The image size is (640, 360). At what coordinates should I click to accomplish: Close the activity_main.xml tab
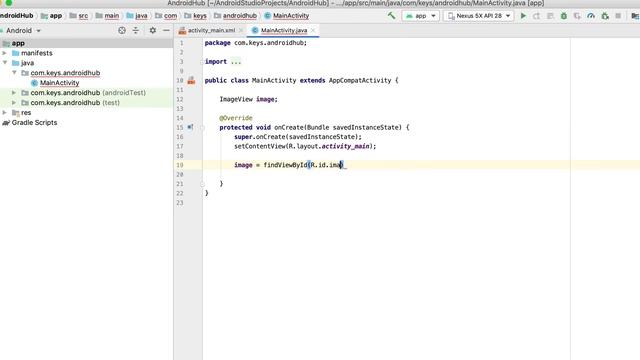241,30
